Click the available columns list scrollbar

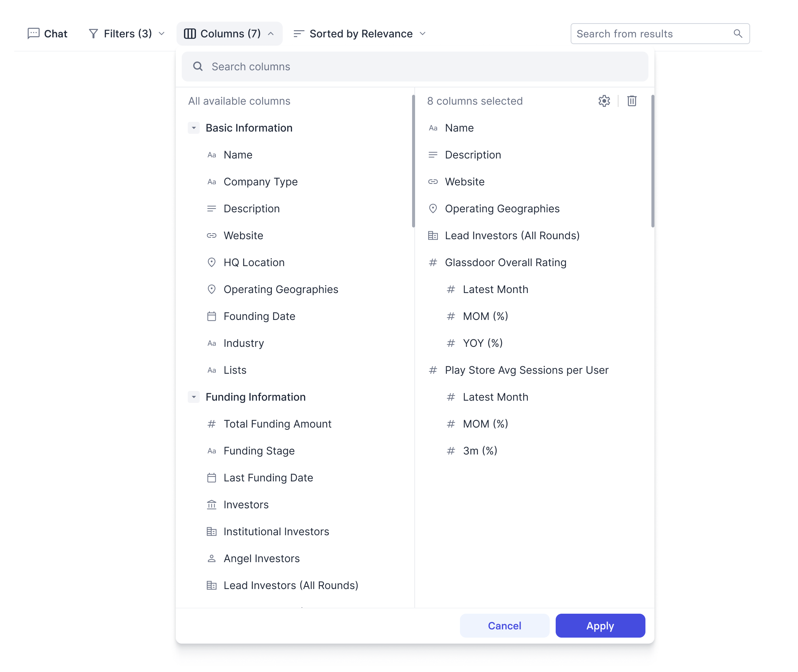click(413, 161)
